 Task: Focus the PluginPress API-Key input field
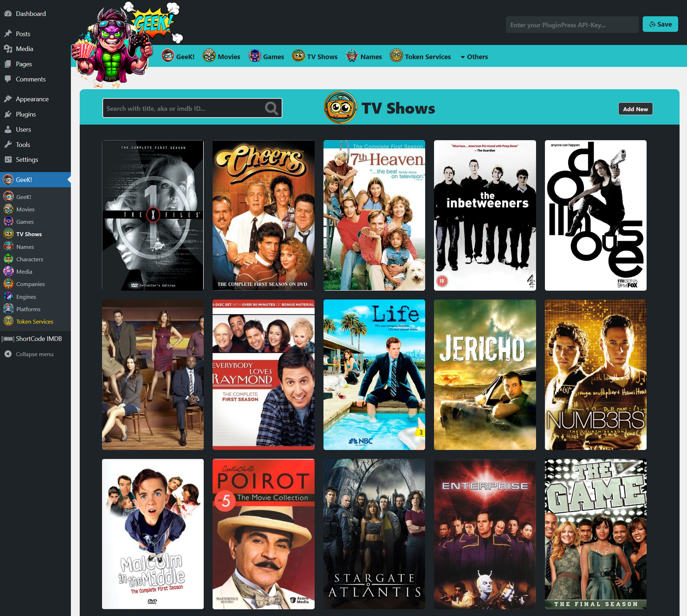pyautogui.click(x=572, y=25)
